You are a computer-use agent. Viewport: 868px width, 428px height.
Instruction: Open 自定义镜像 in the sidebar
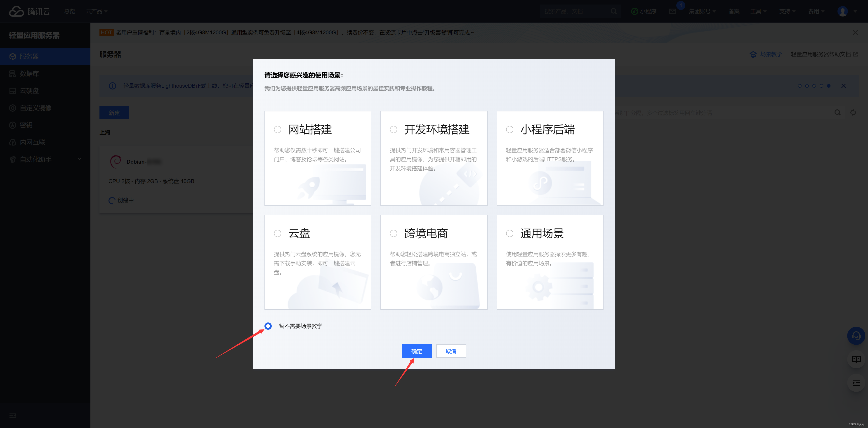45,108
